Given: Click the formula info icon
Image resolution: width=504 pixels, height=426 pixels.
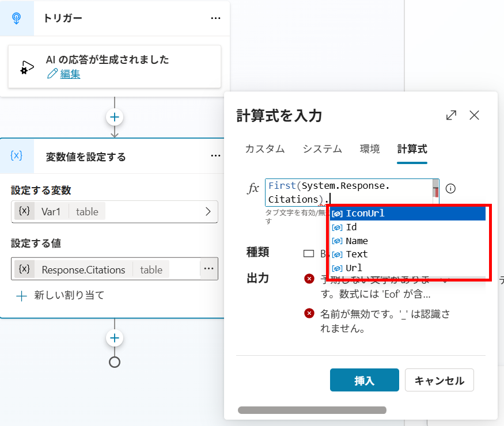Looking at the screenshot, I should (x=450, y=189).
